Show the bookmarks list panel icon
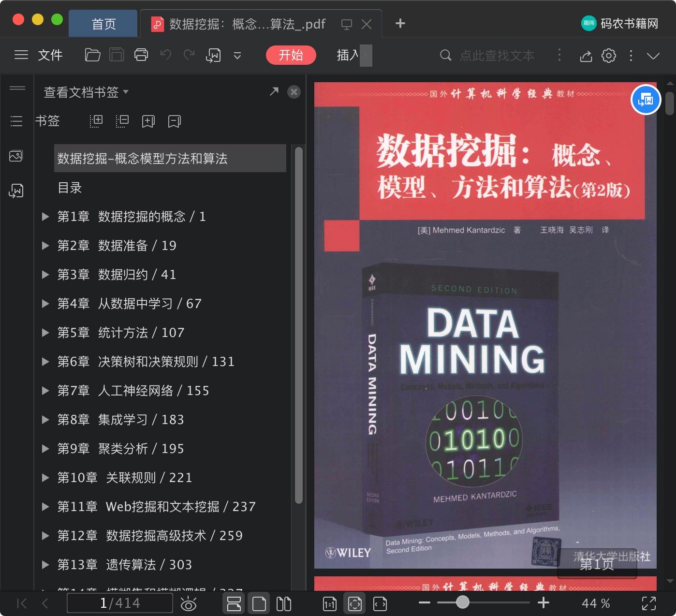This screenshot has height=616, width=676. (x=16, y=121)
